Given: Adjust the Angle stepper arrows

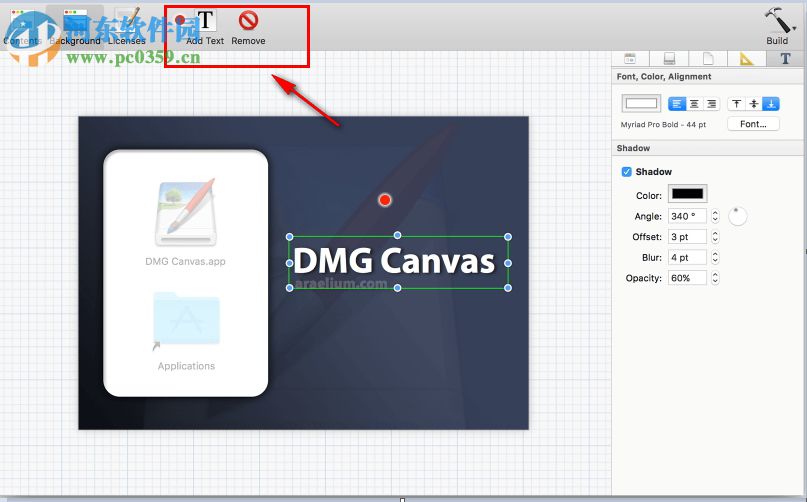Looking at the screenshot, I should 715,216.
